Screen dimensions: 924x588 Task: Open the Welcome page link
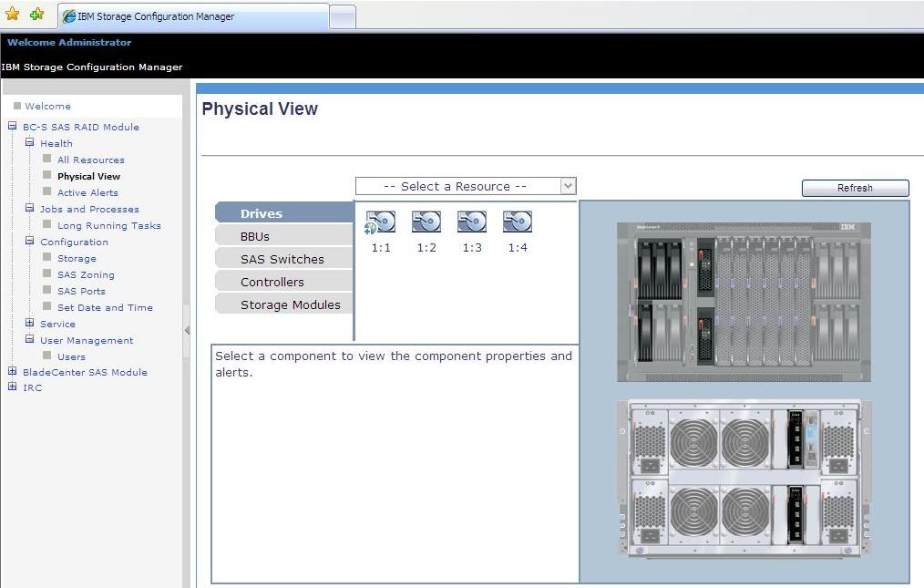coord(47,106)
